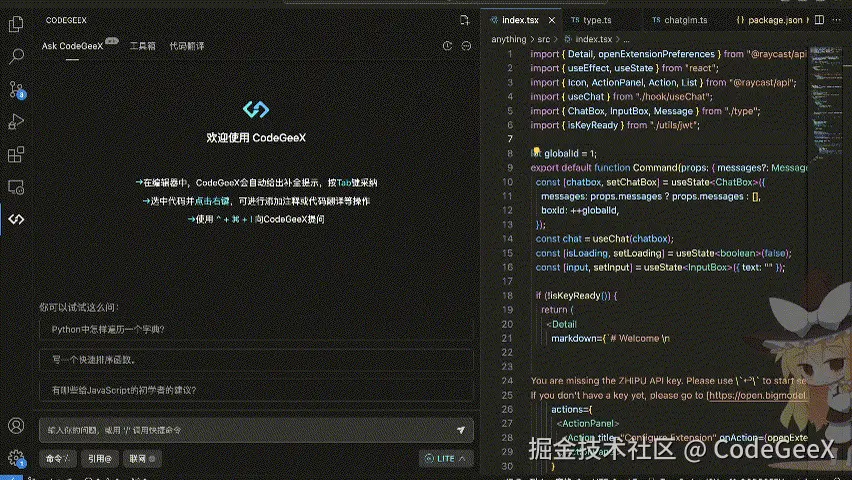The image size is (852, 480).
Task: Split the editor to the right
Action: (x=819, y=20)
